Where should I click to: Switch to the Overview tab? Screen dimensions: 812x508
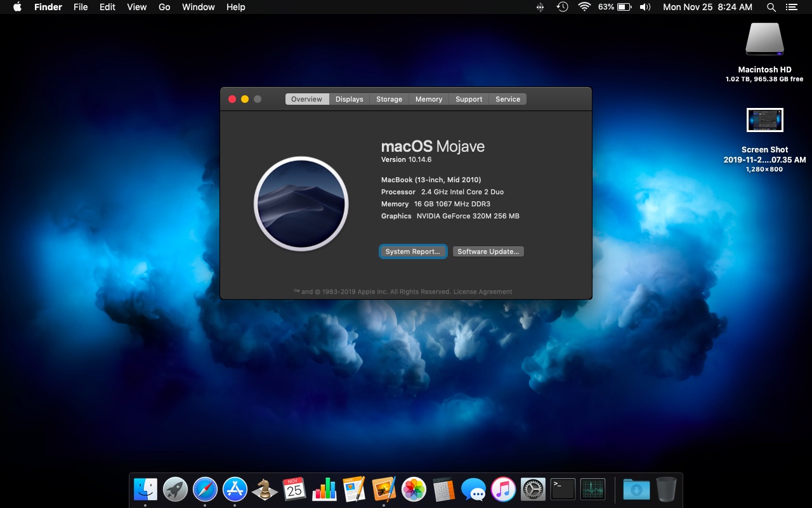tap(307, 99)
